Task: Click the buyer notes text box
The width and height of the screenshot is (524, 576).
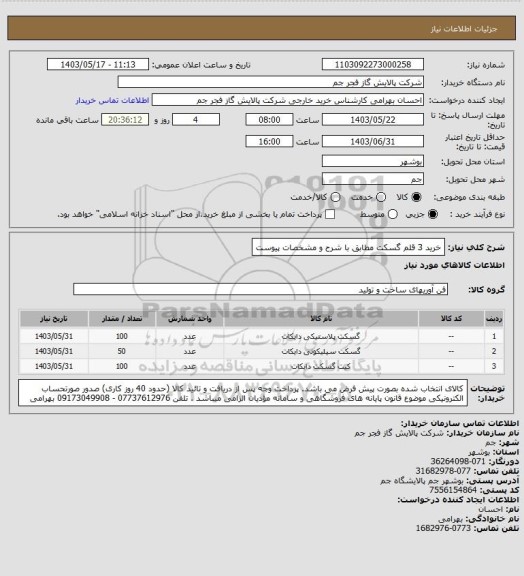Action: click(243, 393)
